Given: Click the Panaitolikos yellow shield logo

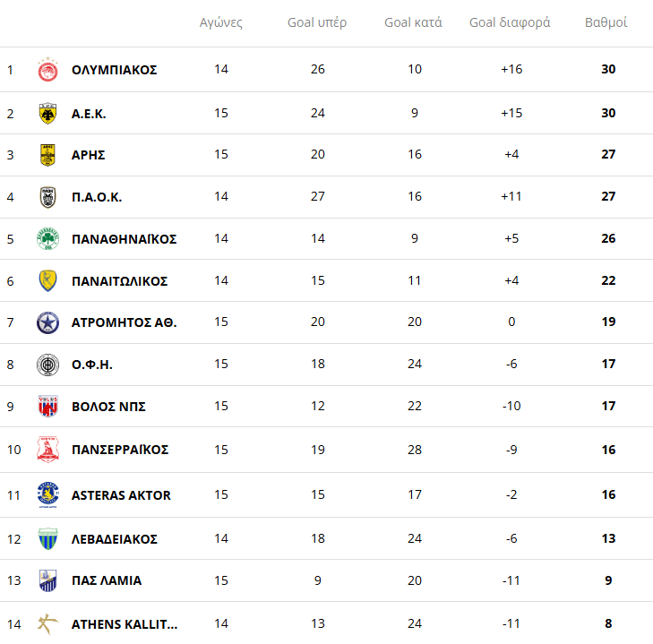Looking at the screenshot, I should [x=47, y=281].
